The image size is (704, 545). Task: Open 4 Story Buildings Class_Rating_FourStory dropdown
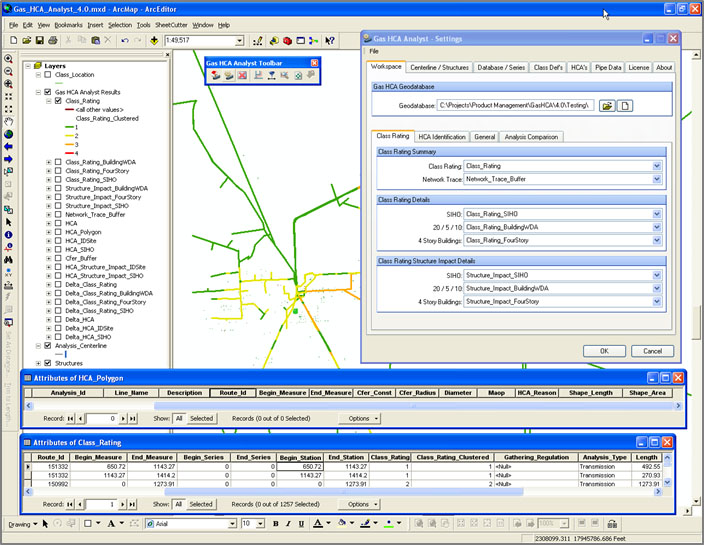coord(656,240)
